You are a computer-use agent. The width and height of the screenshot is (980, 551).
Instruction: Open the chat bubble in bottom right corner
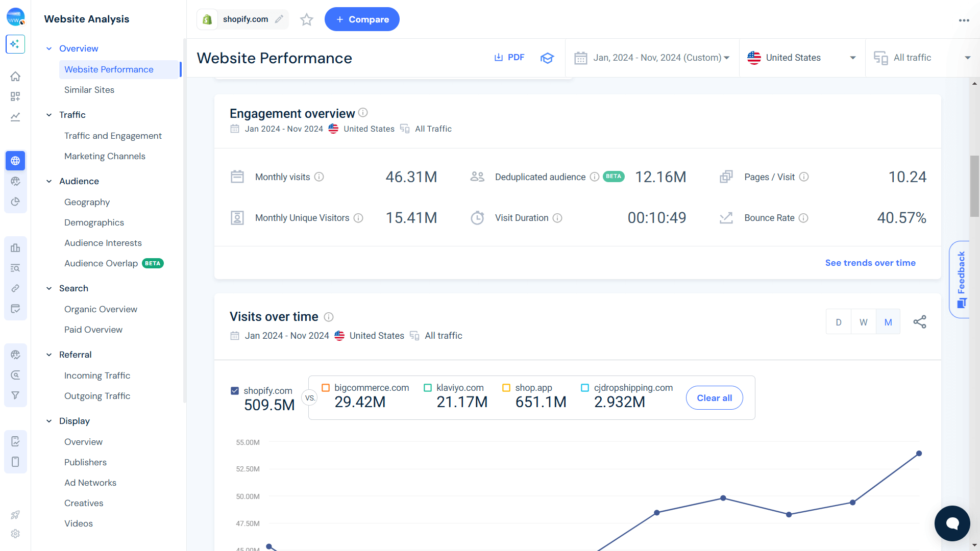click(952, 523)
